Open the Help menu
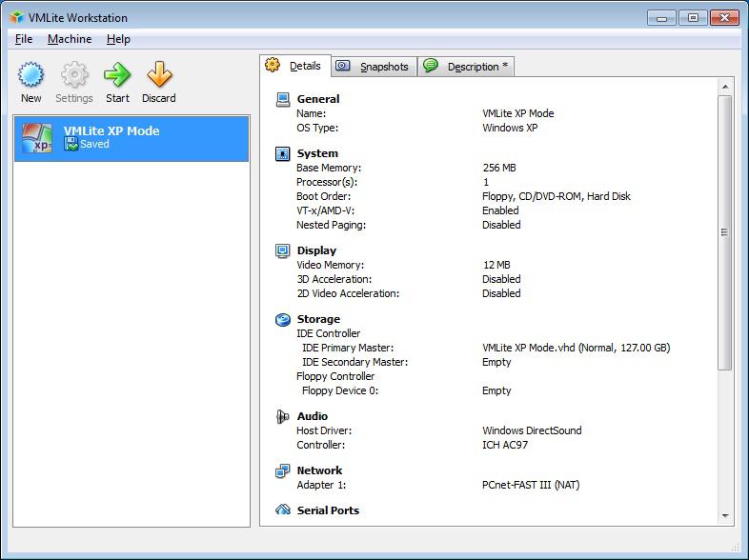Screen dimensions: 749x560 118,39
